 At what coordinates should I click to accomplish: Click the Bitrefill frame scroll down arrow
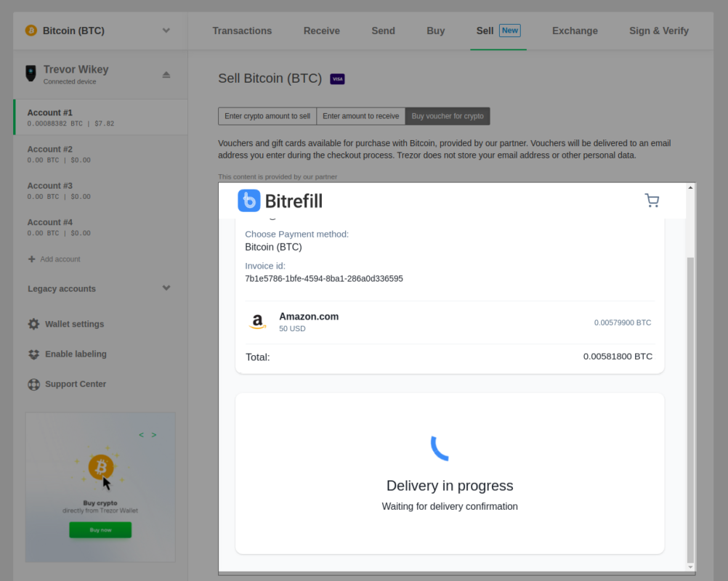point(690,567)
